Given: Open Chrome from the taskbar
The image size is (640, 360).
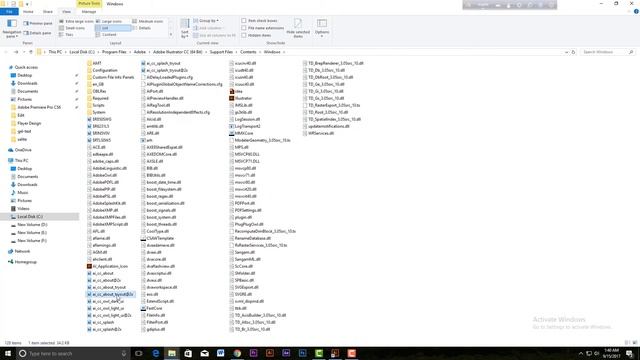Looking at the screenshot, I should [x=237, y=353].
